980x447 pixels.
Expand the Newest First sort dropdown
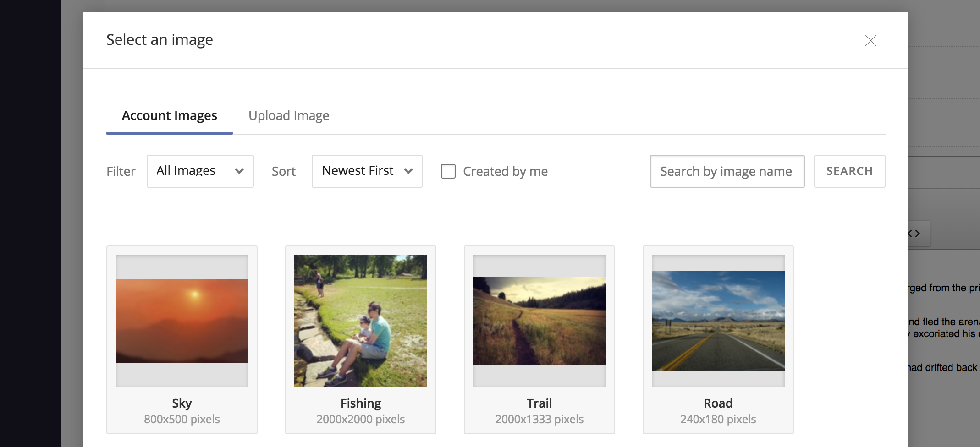coord(367,171)
